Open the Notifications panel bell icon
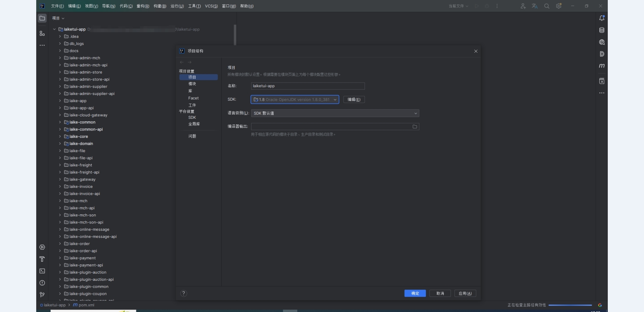This screenshot has height=312, width=644. pyautogui.click(x=602, y=18)
